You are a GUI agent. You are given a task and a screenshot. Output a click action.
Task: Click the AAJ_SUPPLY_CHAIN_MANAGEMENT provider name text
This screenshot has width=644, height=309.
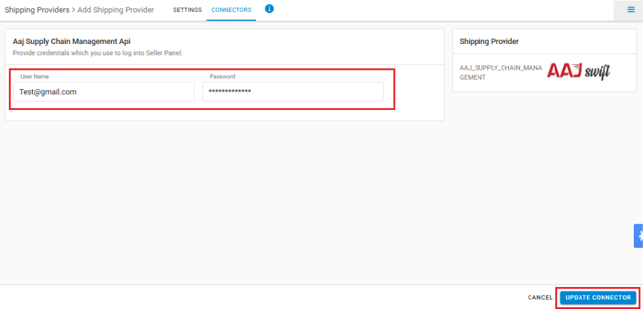click(x=501, y=72)
